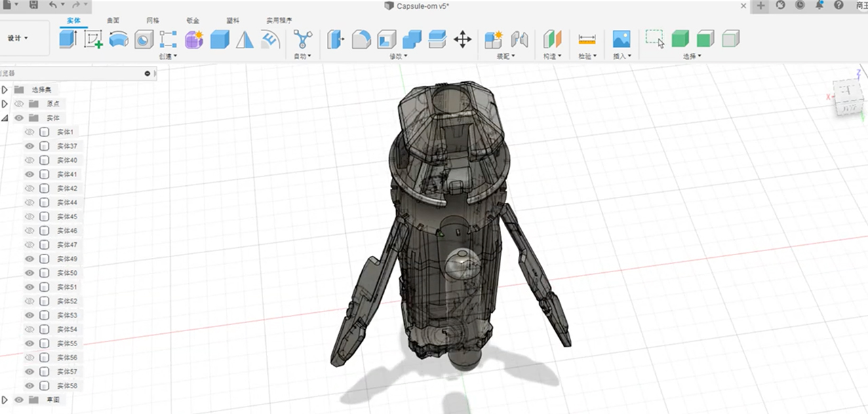Click the Create Sketch icon

click(93, 39)
